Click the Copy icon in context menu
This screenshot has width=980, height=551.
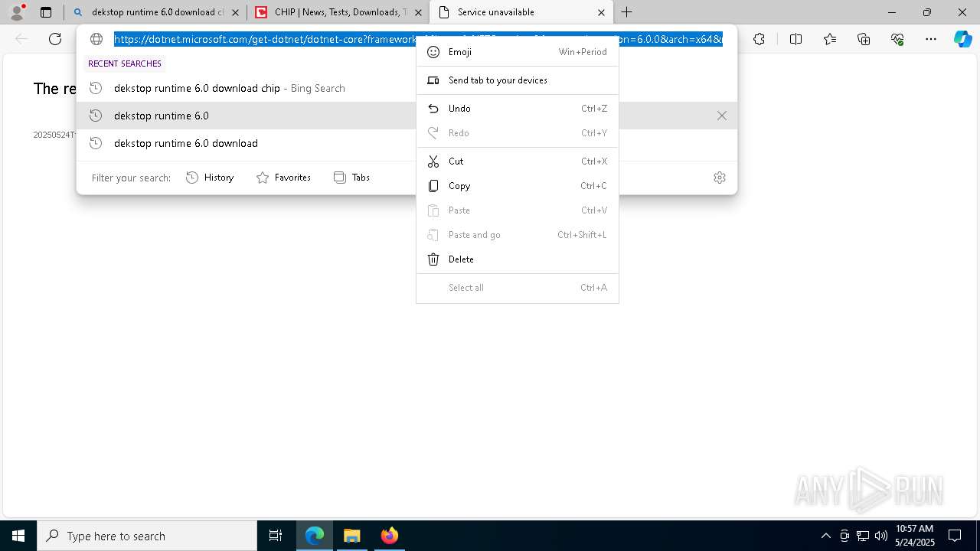point(433,186)
